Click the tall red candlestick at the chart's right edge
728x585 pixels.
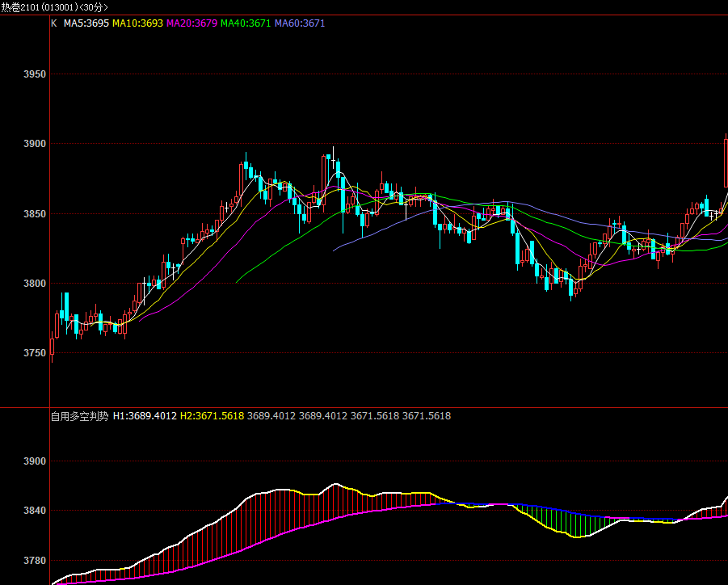coord(726,162)
